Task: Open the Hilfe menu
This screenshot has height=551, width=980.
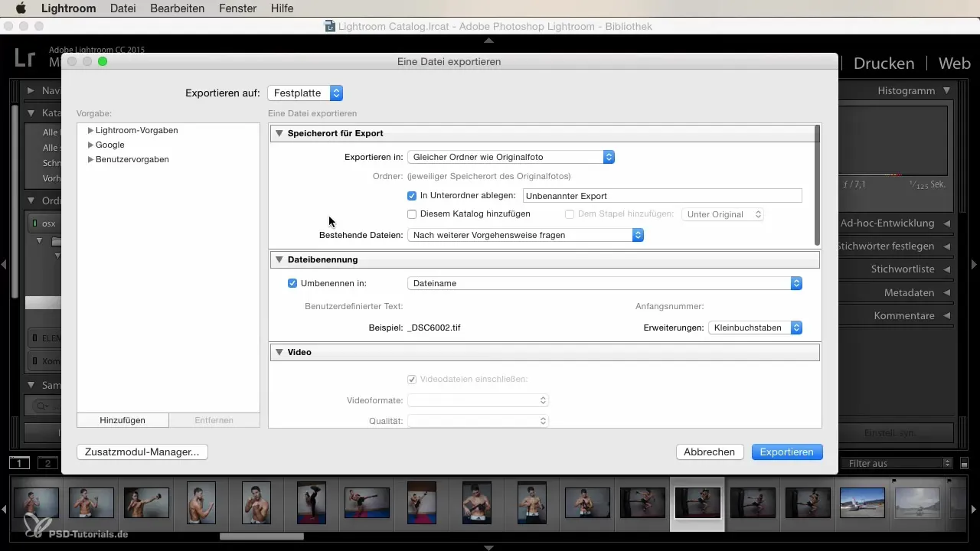Action: tap(283, 8)
